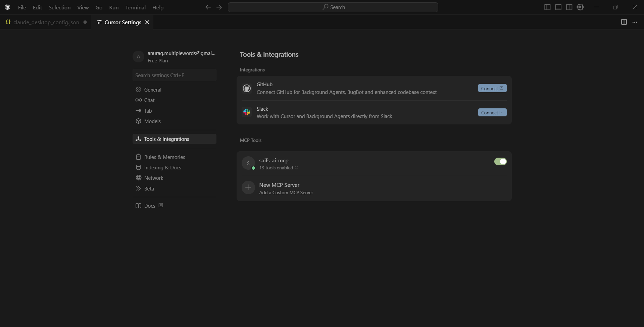644x327 pixels.
Task: Open the editor More Actions ellipsis
Action: point(635,22)
